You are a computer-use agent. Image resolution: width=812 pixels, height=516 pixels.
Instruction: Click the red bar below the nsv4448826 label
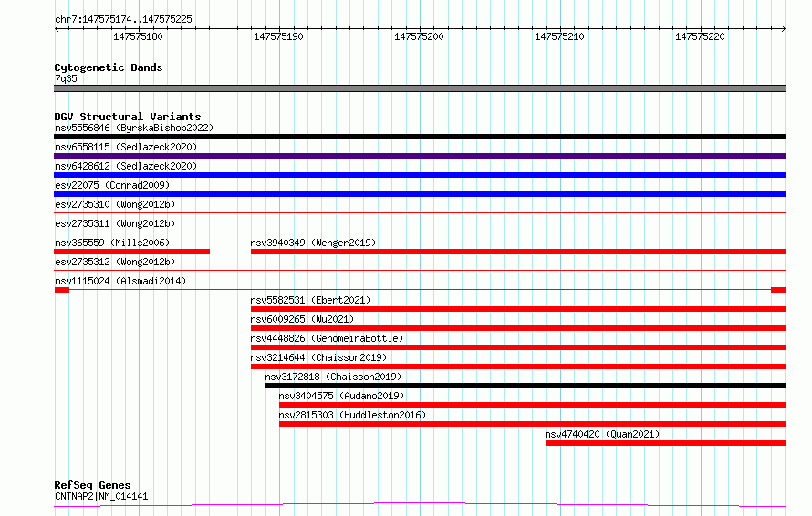[x=518, y=347]
